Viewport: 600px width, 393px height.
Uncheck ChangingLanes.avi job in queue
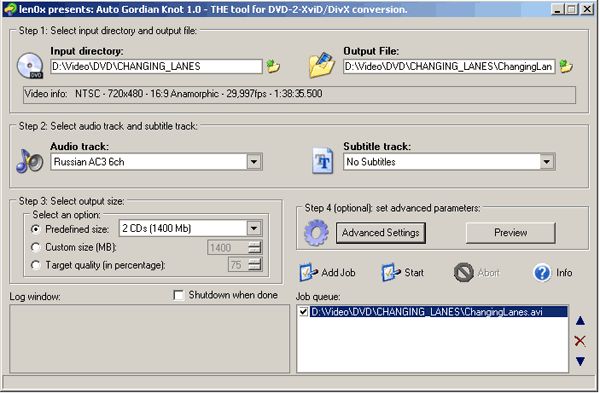click(303, 311)
